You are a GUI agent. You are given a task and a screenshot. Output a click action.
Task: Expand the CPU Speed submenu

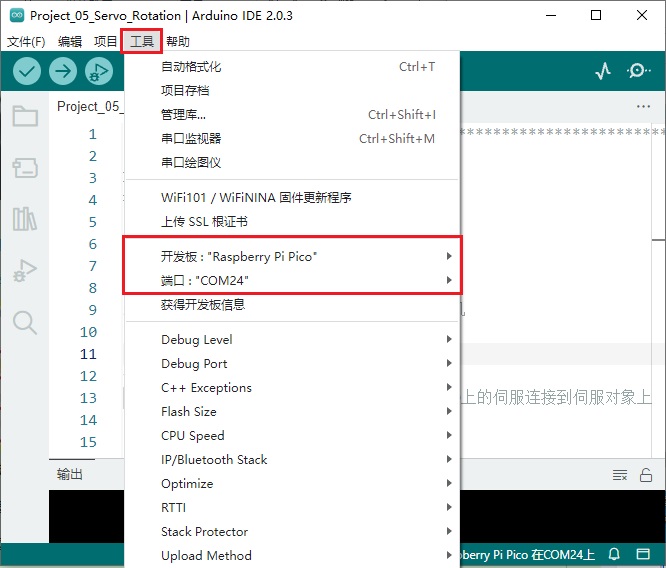[293, 435]
